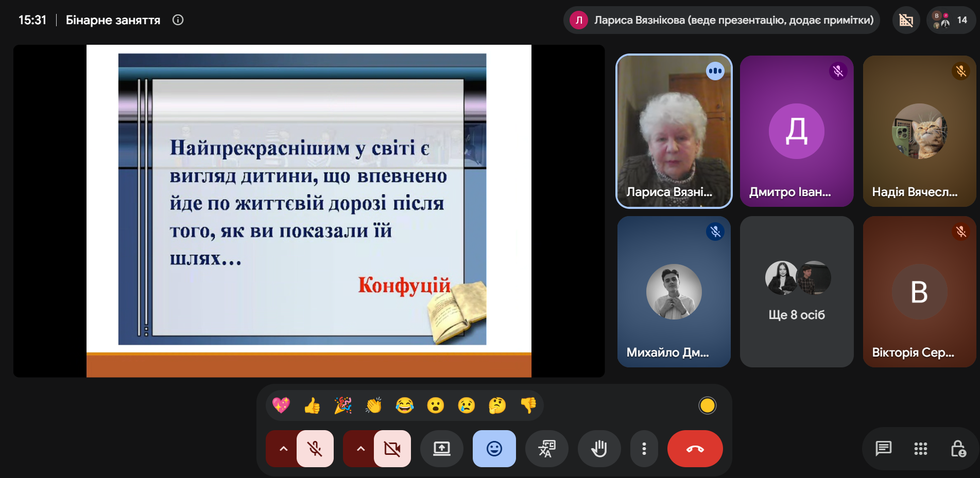Send the clapping hands reaction
The image size is (980, 478).
click(374, 405)
